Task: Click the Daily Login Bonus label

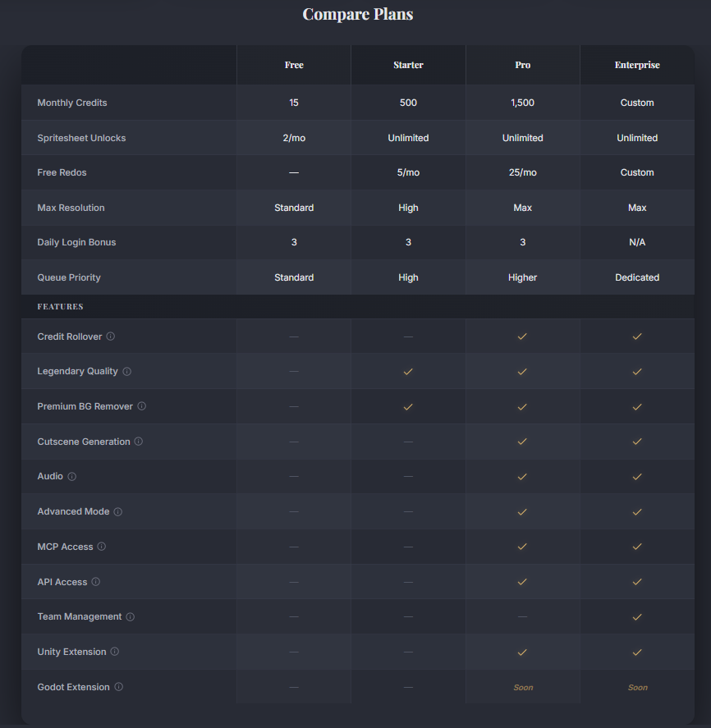Action: click(76, 242)
